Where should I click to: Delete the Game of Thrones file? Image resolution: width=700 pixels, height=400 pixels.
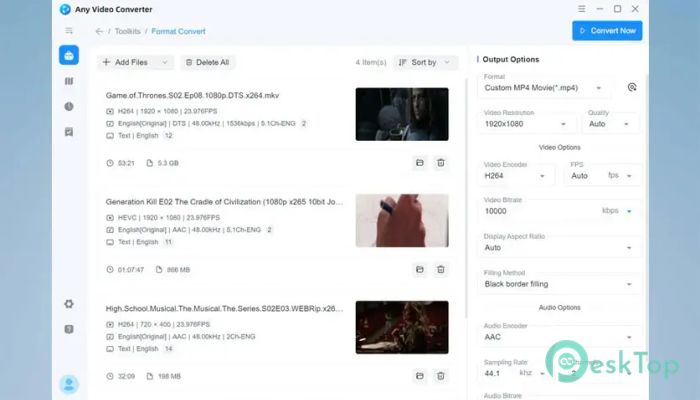click(x=441, y=163)
